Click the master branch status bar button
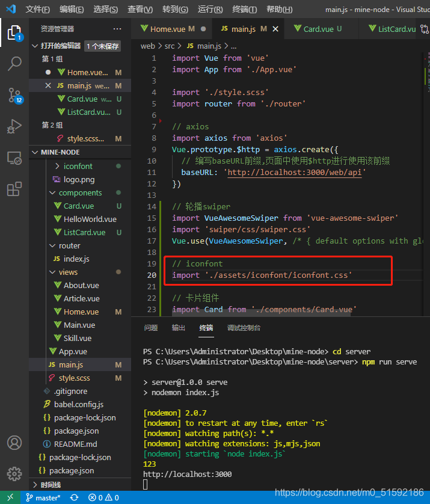This screenshot has height=504, width=430. tap(43, 497)
